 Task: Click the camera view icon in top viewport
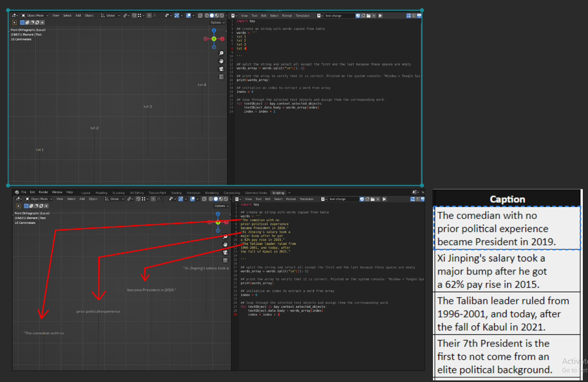tap(221, 69)
